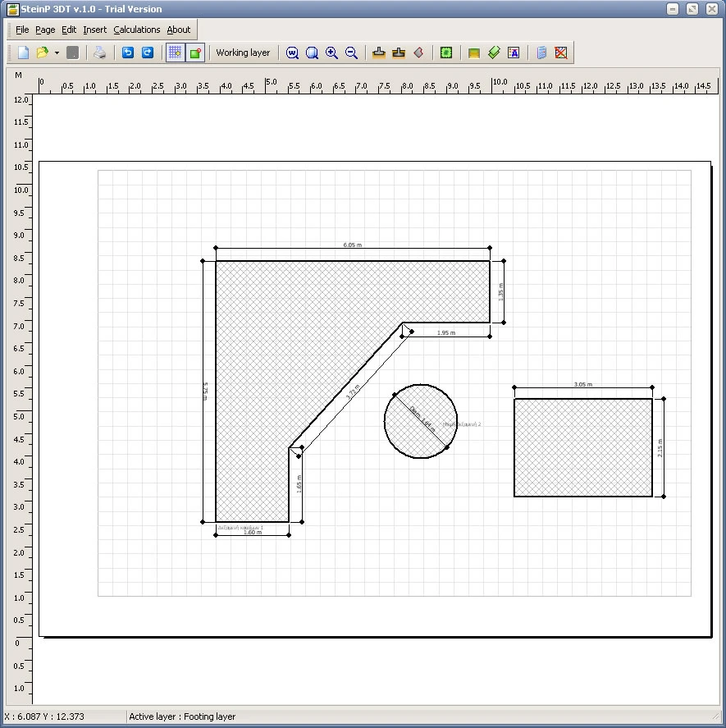Click the green square pattern tool
The image size is (726, 728).
click(x=446, y=53)
